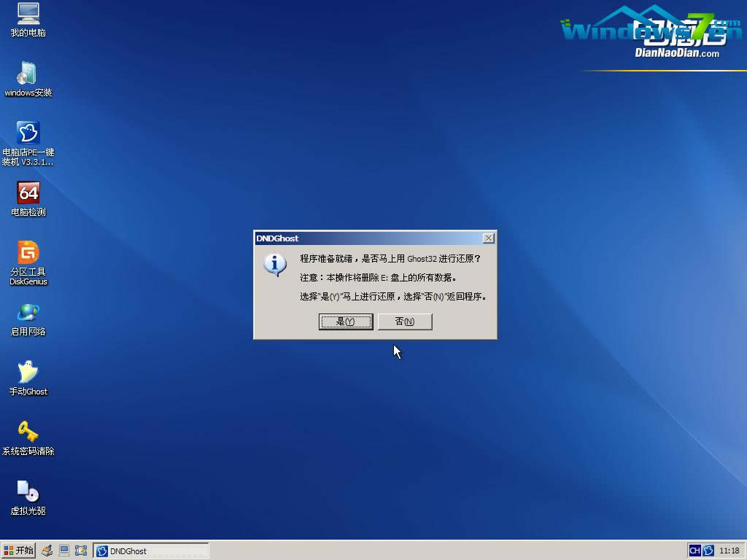Open display settings quick launch icon
747x560 pixels.
click(x=64, y=551)
